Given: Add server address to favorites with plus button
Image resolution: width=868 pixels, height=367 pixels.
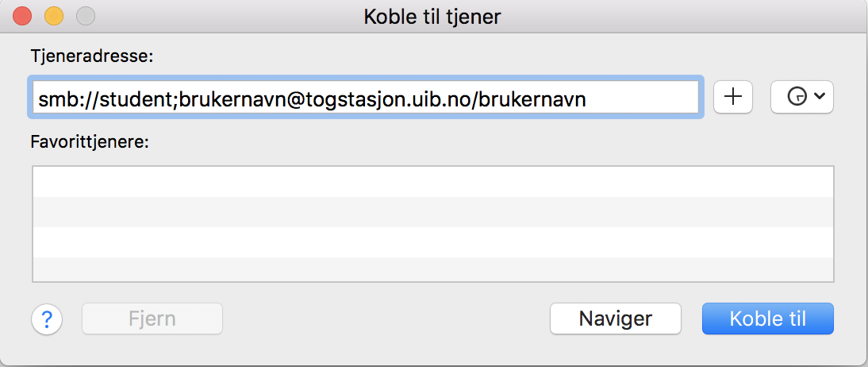Looking at the screenshot, I should pos(733,97).
